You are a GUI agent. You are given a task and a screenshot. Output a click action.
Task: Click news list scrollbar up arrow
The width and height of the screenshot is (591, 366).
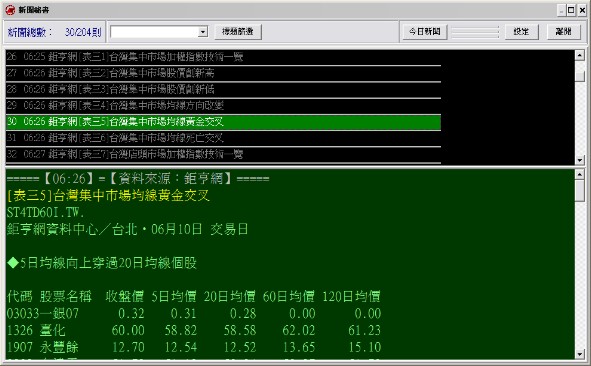580,55
